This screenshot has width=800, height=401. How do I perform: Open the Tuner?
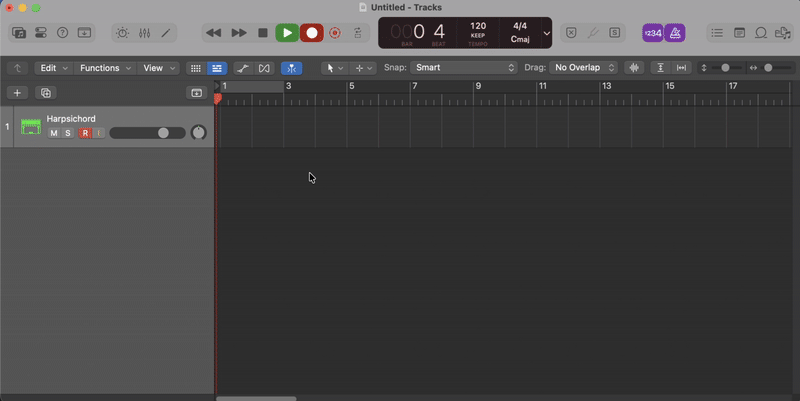pyautogui.click(x=593, y=33)
